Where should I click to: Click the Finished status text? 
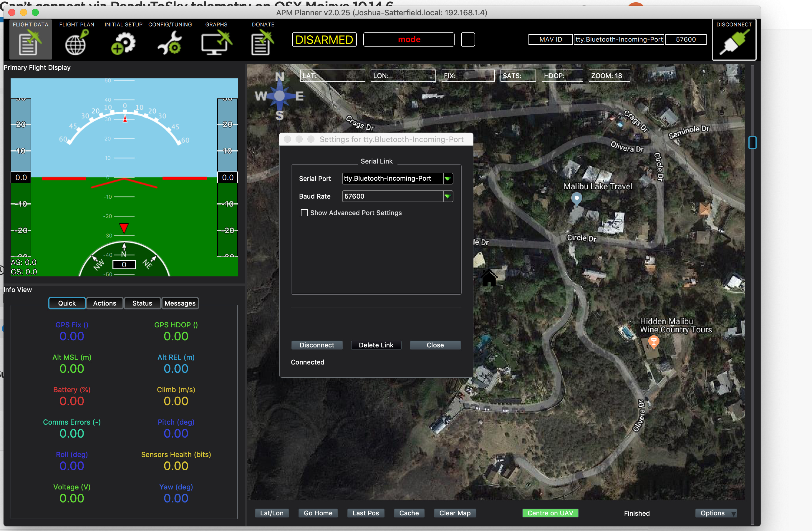click(637, 513)
